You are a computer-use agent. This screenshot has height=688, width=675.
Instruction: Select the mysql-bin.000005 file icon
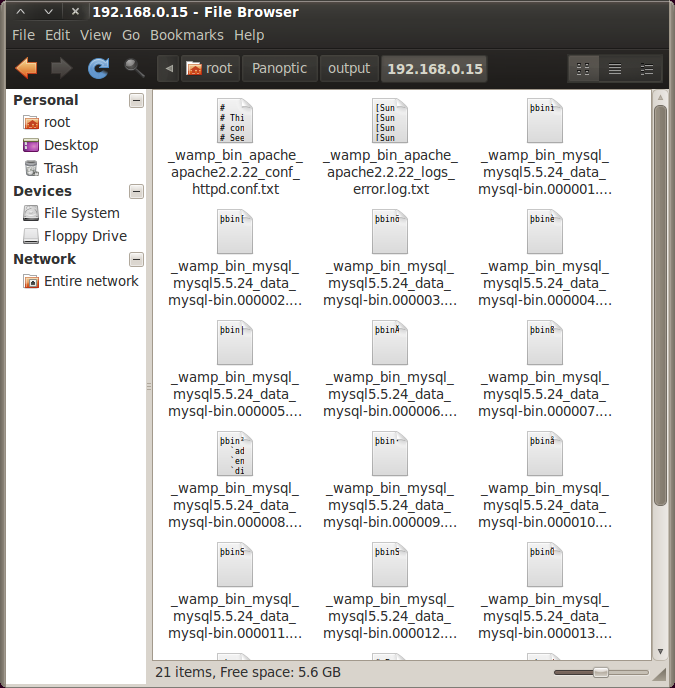coord(235,343)
